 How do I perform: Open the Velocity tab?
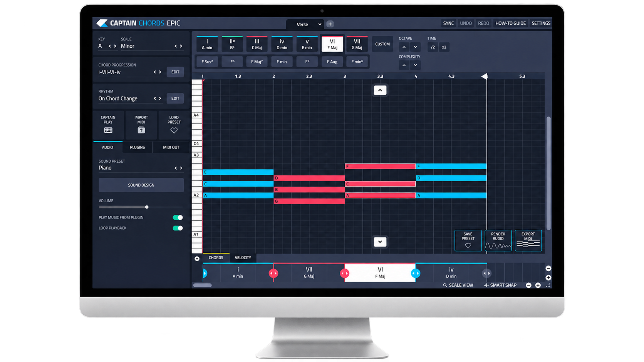pyautogui.click(x=243, y=258)
